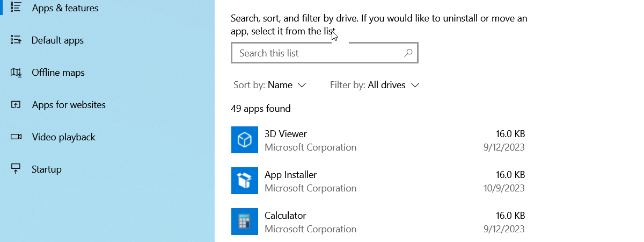This screenshot has width=644, height=242.
Task: Click the Apps for websites icon
Action: 16,105
